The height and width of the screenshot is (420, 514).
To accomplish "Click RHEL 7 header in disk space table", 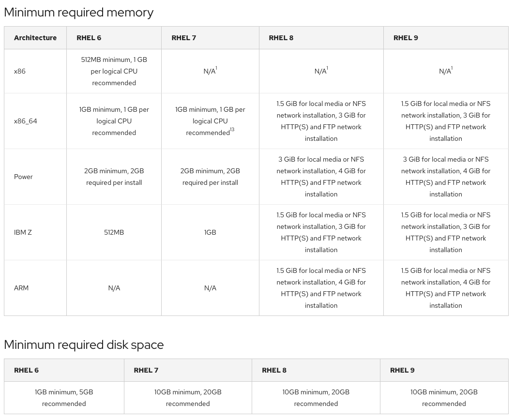I will point(146,370).
